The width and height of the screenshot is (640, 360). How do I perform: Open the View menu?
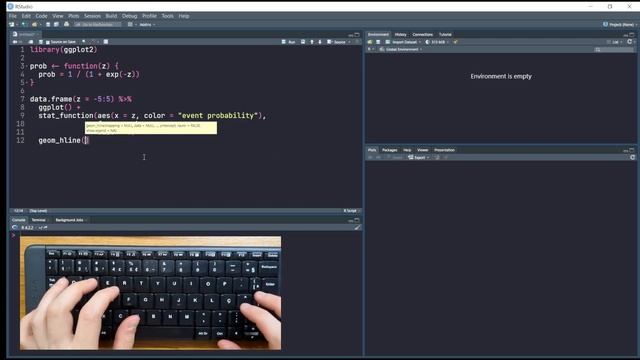[x=58, y=16]
